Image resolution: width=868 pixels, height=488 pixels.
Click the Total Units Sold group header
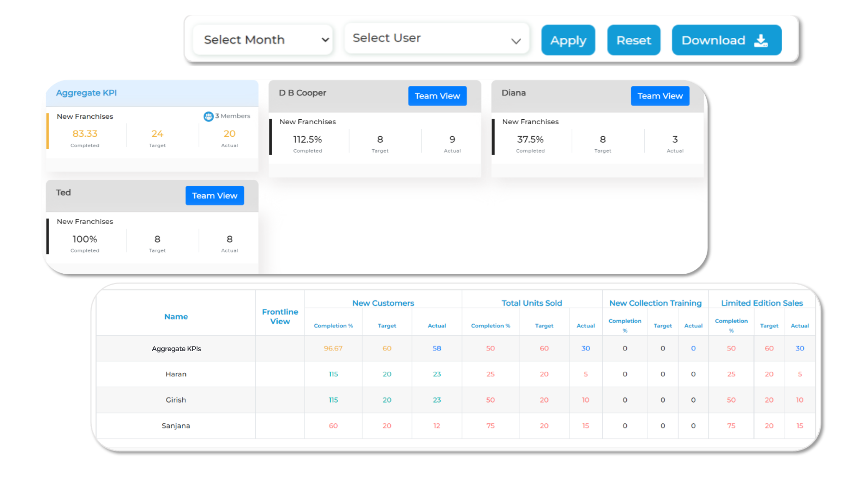click(x=532, y=303)
